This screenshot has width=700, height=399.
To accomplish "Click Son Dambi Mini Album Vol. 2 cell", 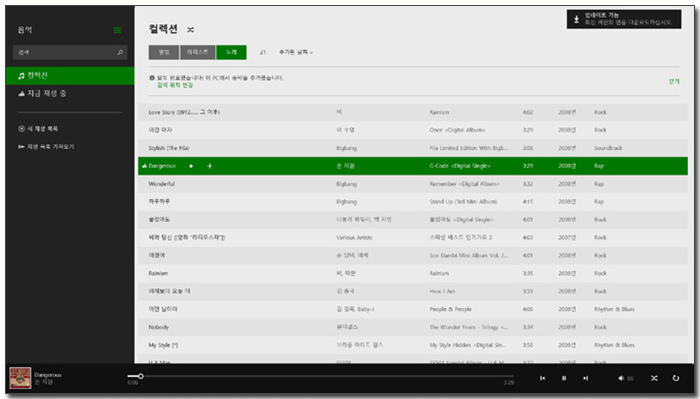I will click(468, 255).
